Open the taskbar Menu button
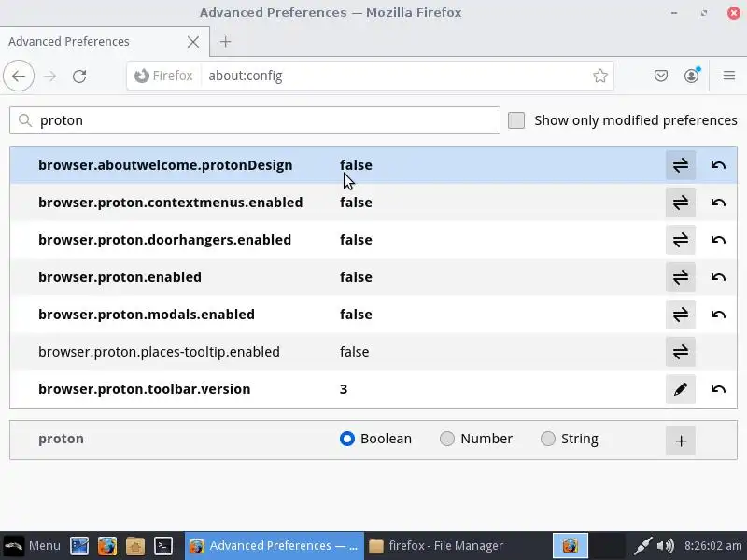This screenshot has height=560, width=747. (x=33, y=546)
